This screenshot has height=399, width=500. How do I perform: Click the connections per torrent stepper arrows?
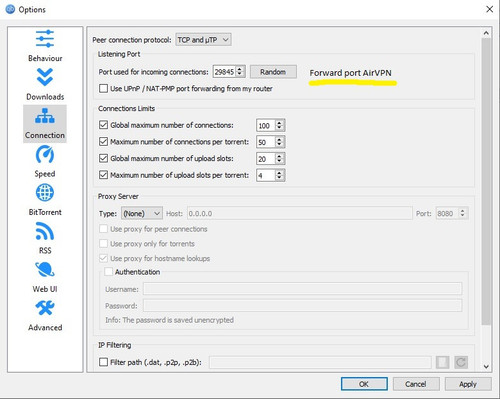[x=279, y=142]
